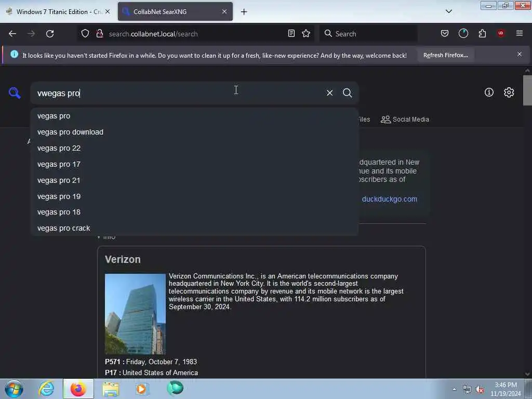This screenshot has height=399, width=532.
Task: Show hidden system tray icons arrow
Action: [x=454, y=389]
